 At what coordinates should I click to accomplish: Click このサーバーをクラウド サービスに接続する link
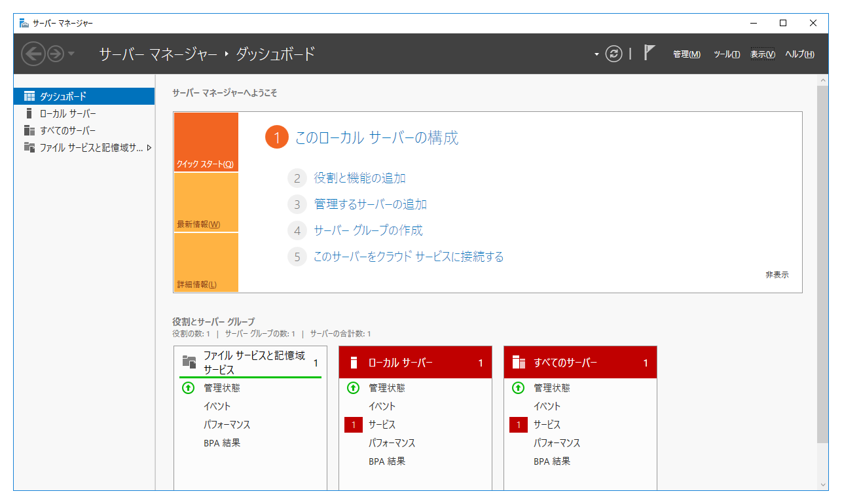409,257
